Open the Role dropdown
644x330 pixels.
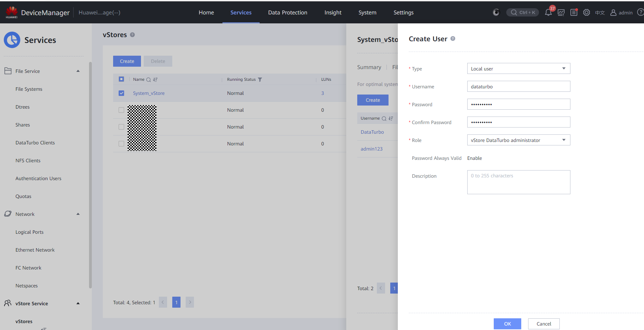coord(519,140)
